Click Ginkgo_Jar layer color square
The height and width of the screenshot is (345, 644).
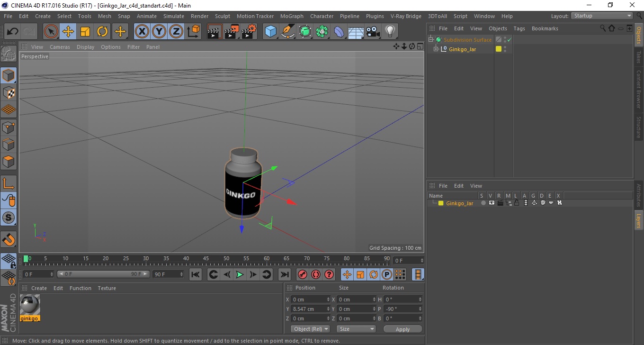(441, 203)
